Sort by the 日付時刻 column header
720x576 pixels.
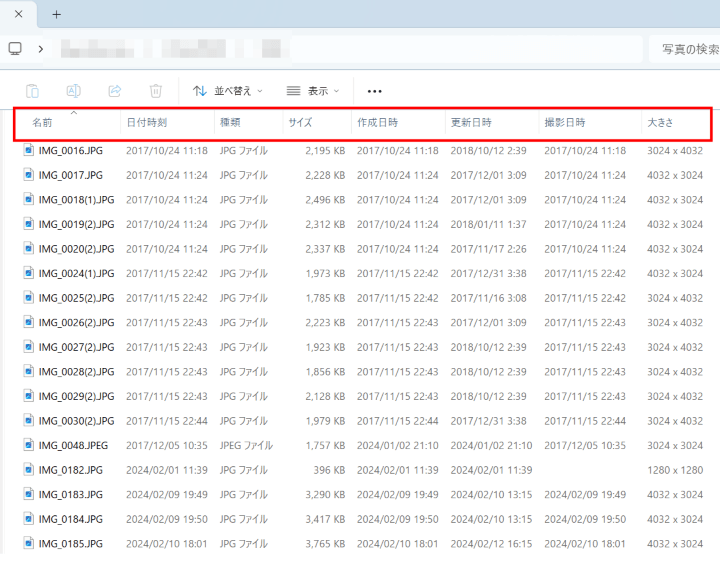click(146, 123)
